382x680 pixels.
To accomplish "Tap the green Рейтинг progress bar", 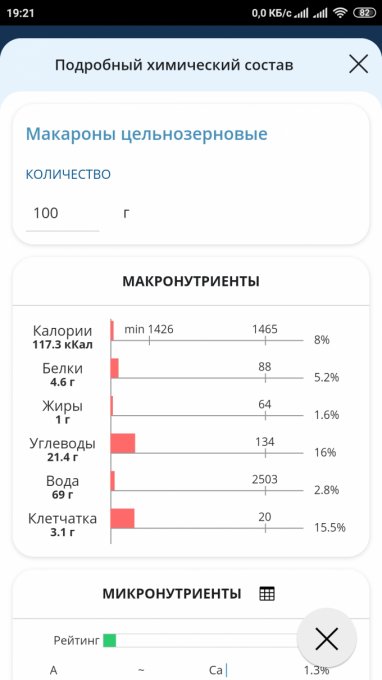I will pos(109,640).
